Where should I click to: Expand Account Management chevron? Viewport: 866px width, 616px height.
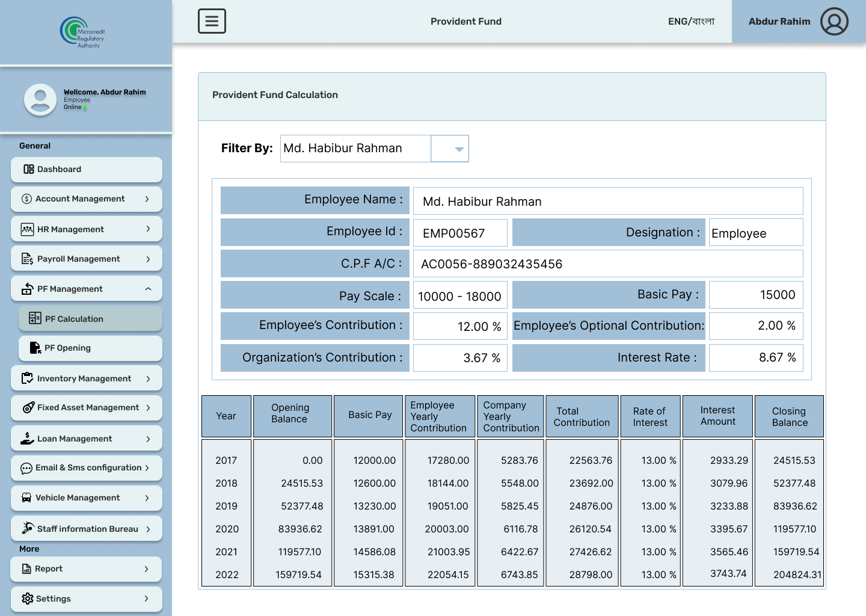point(147,199)
